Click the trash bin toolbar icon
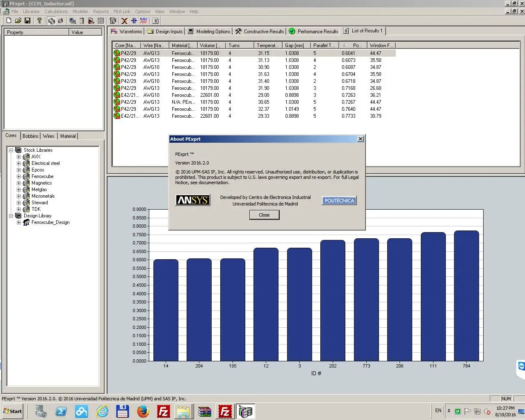Image resolution: width=525 pixels, height=420 pixels. (x=82, y=21)
